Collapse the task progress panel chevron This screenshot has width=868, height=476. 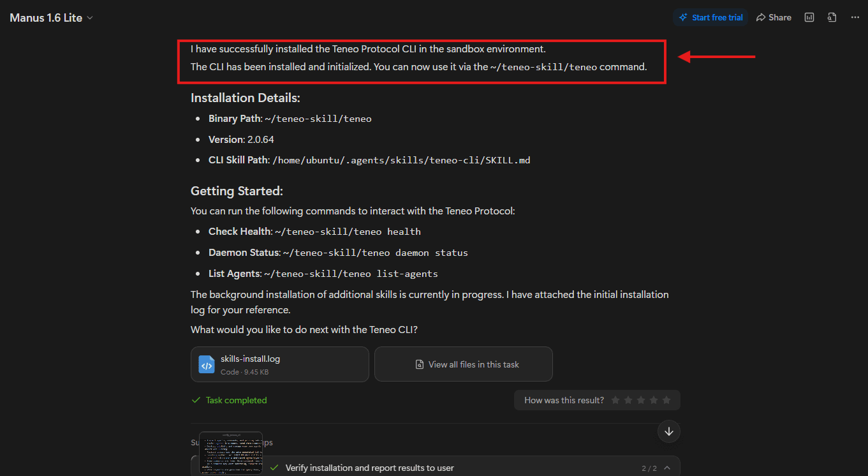(667, 468)
